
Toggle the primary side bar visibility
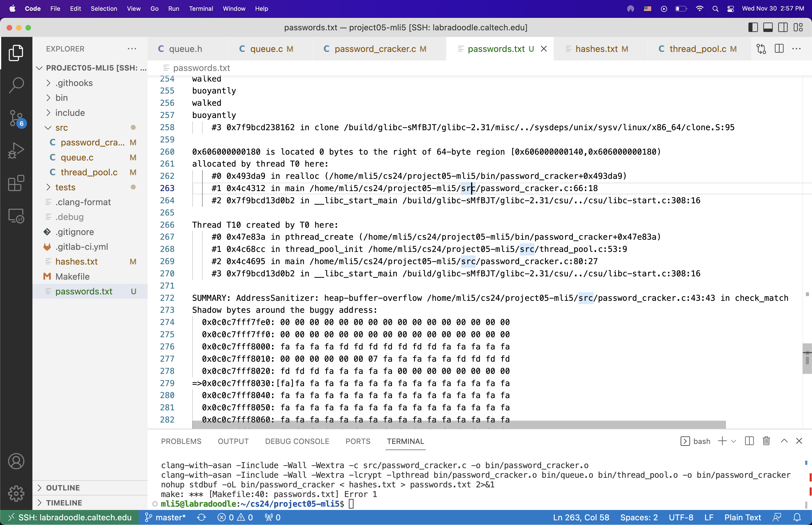(x=753, y=28)
